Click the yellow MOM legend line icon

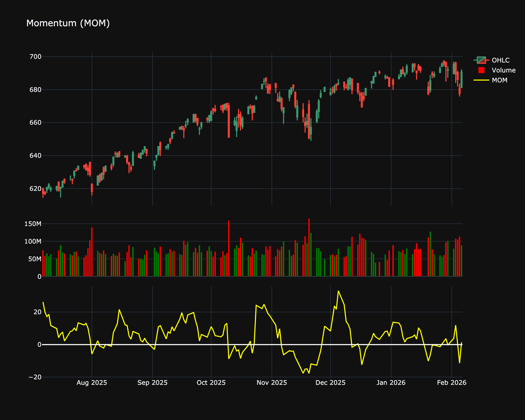(x=481, y=80)
